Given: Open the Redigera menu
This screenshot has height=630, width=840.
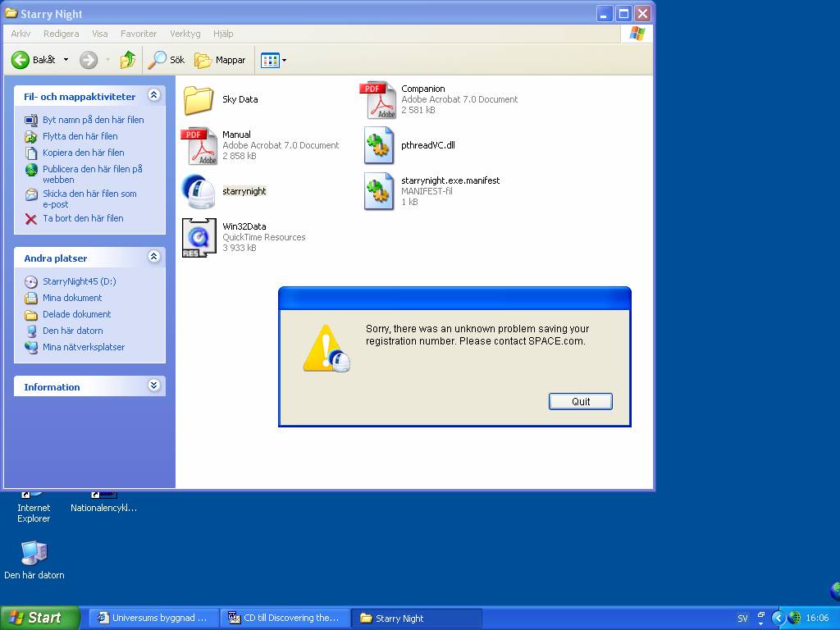Looking at the screenshot, I should click(x=61, y=34).
